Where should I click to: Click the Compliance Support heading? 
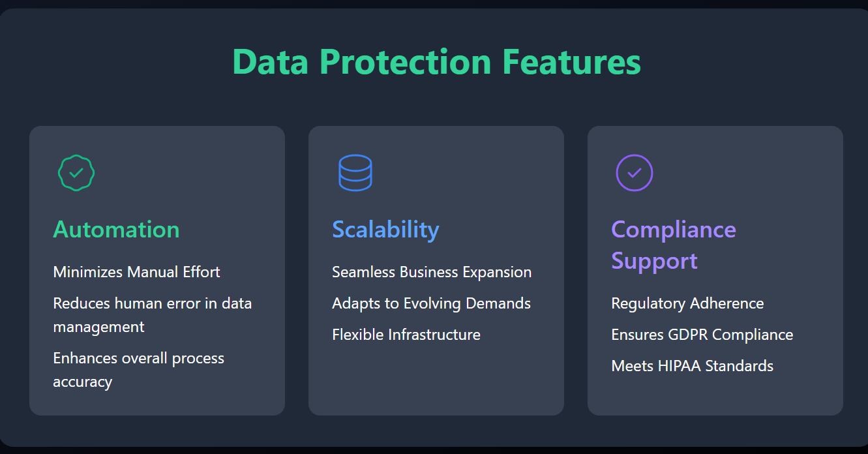point(674,245)
